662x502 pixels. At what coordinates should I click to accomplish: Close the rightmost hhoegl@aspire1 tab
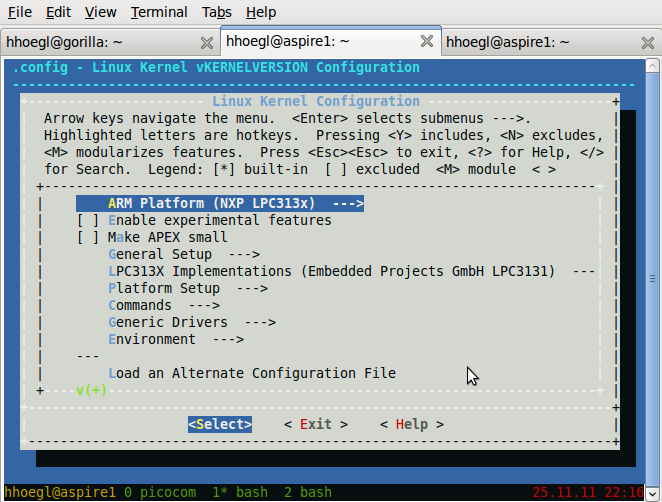pyautogui.click(x=648, y=43)
